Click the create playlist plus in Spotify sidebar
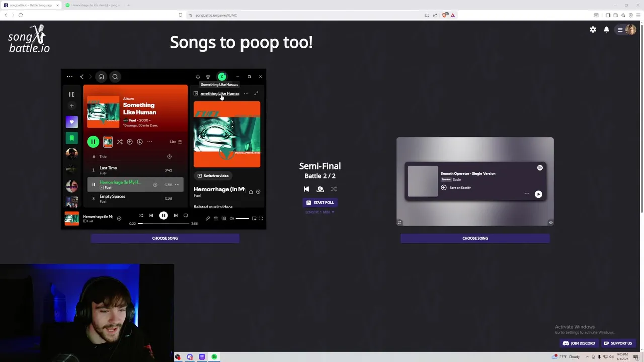This screenshot has height=362, width=644. pos(72,106)
